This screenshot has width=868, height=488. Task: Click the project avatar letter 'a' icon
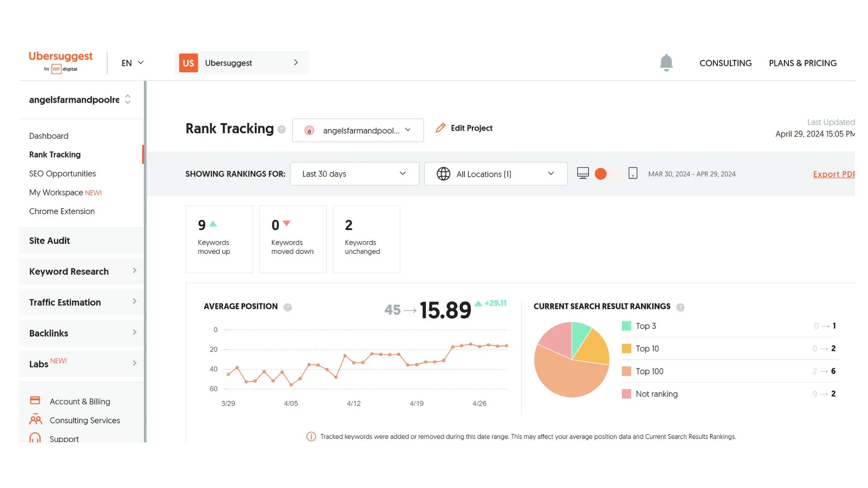click(309, 131)
